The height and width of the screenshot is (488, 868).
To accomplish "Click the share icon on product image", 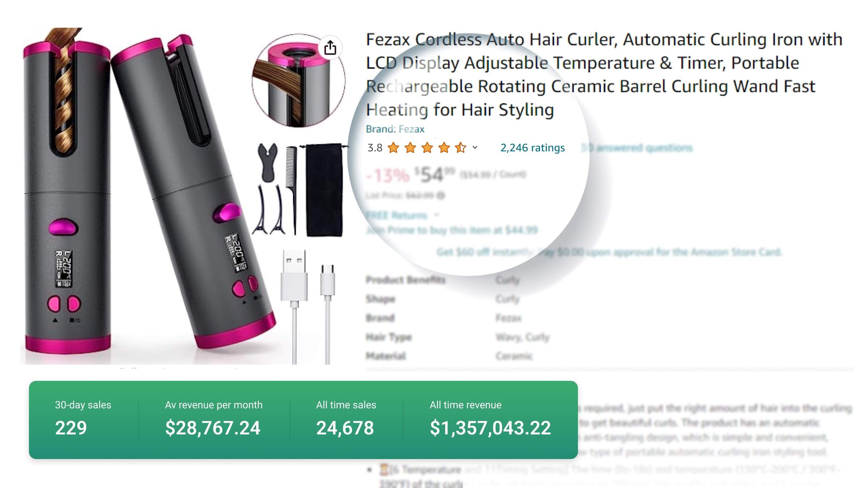I will point(330,47).
